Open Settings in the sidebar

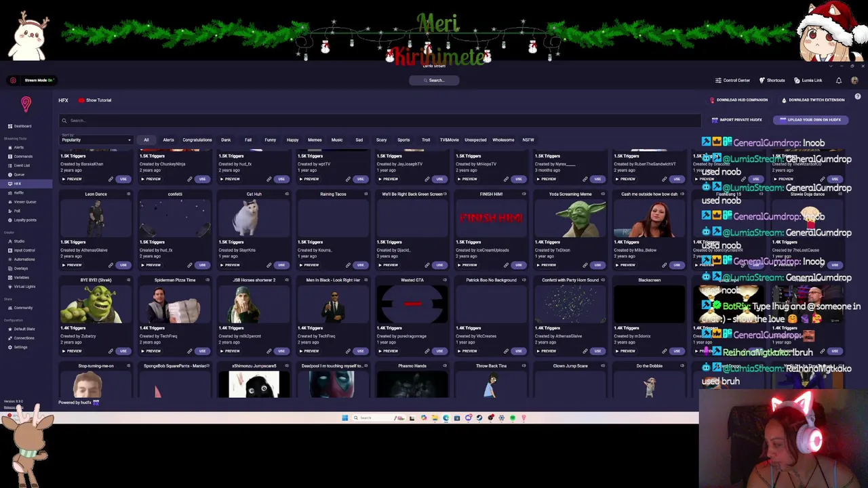coord(26,347)
